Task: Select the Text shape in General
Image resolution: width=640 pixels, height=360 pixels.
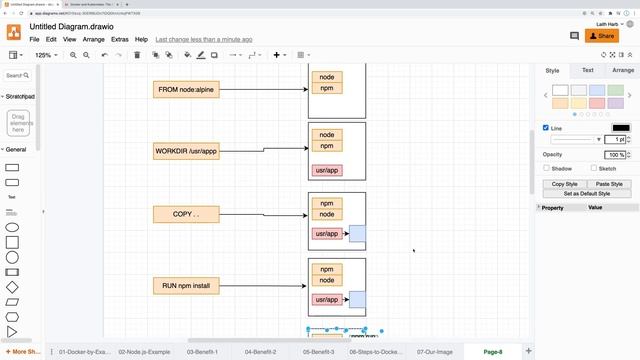Action: (x=12, y=197)
